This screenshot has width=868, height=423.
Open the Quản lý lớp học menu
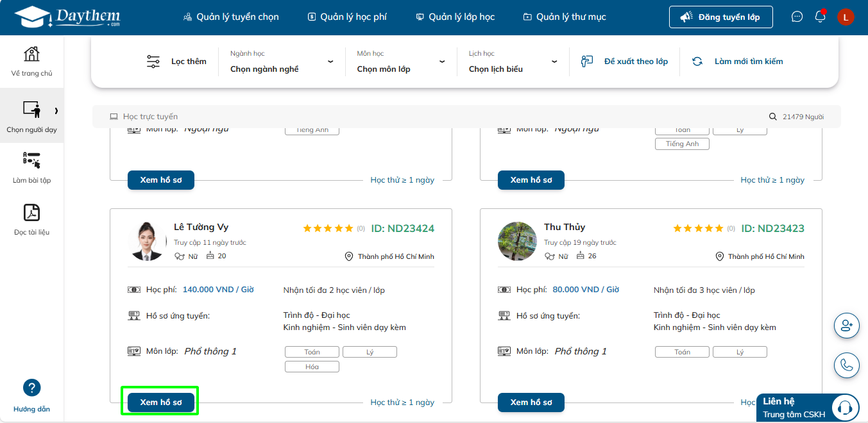[455, 17]
